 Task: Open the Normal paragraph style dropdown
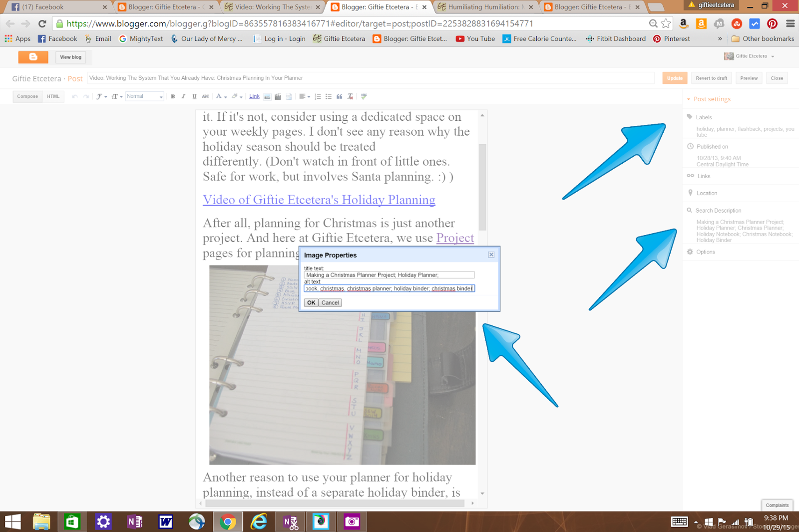point(145,96)
